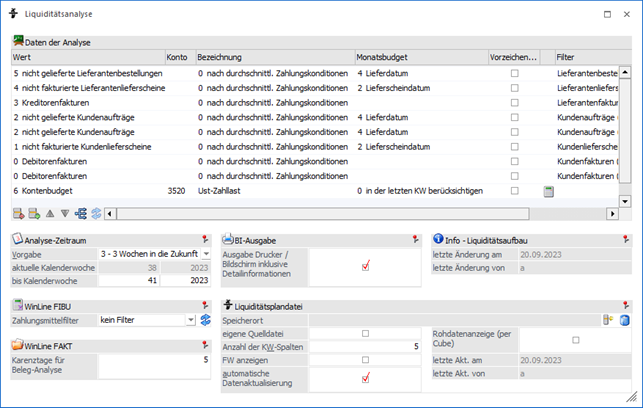Enable Rohdatenanzeige (per Cube) checkbox
Image resolution: width=643 pixels, height=408 pixels.
[x=575, y=340]
